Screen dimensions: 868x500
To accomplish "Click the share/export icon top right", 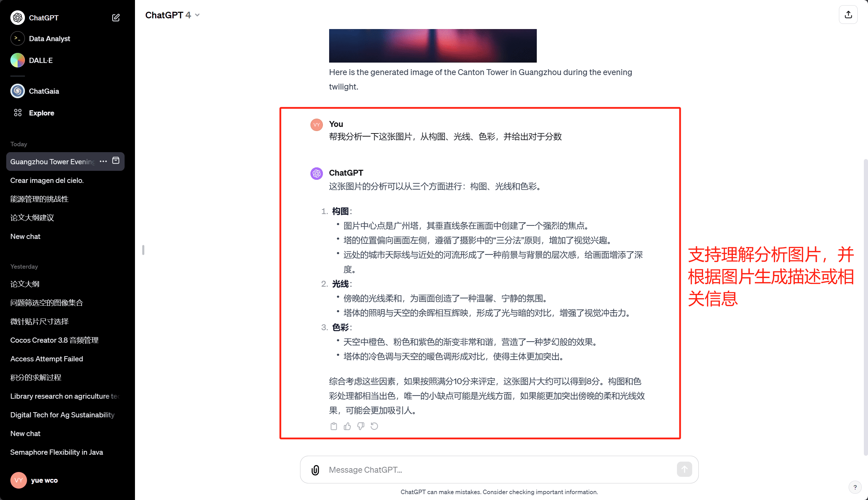I will coord(848,14).
